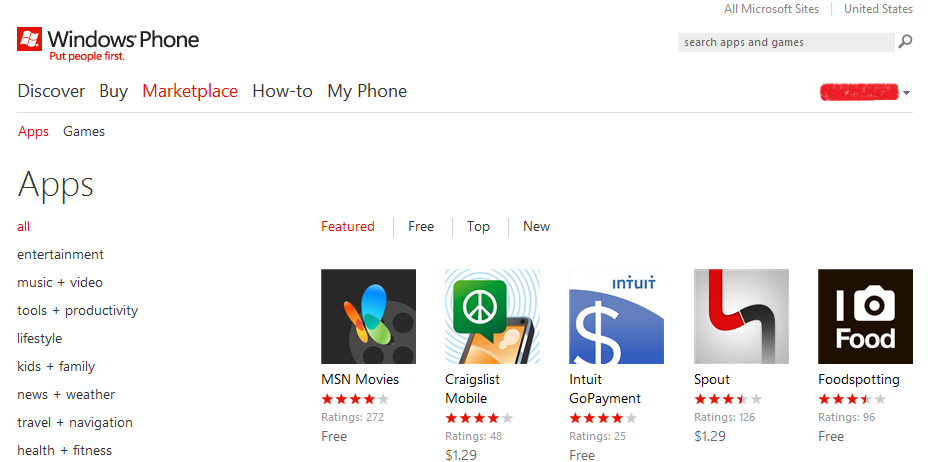Select the Free filter tab

[421, 226]
